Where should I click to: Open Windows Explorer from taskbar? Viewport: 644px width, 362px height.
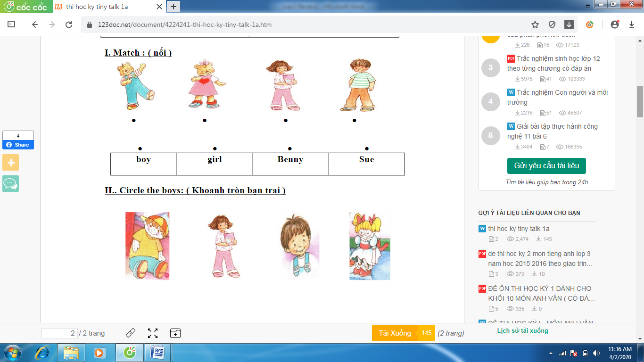coord(71,352)
